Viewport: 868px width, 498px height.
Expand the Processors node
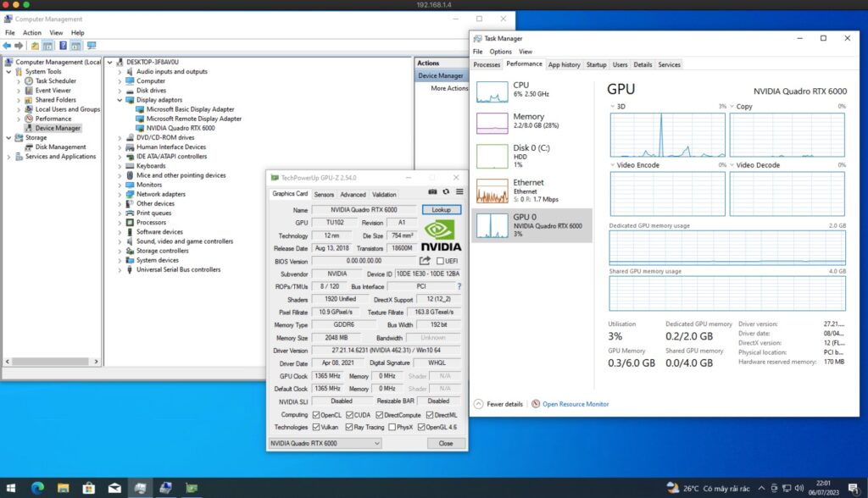click(120, 223)
